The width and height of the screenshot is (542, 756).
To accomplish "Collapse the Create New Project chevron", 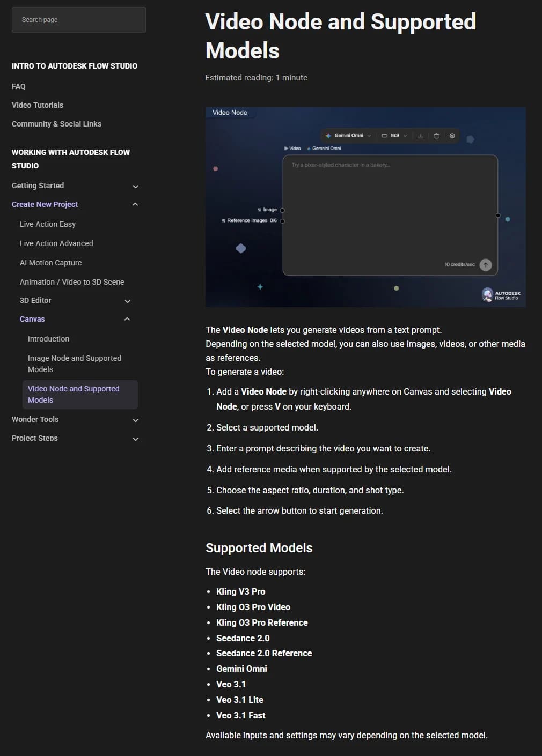I will coord(135,204).
